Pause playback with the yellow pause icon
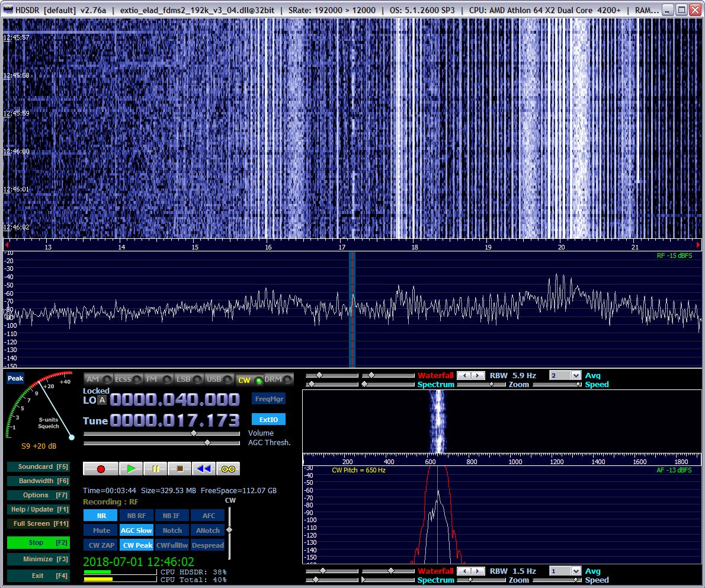Screen dimensions: 705x588 (x=155, y=469)
